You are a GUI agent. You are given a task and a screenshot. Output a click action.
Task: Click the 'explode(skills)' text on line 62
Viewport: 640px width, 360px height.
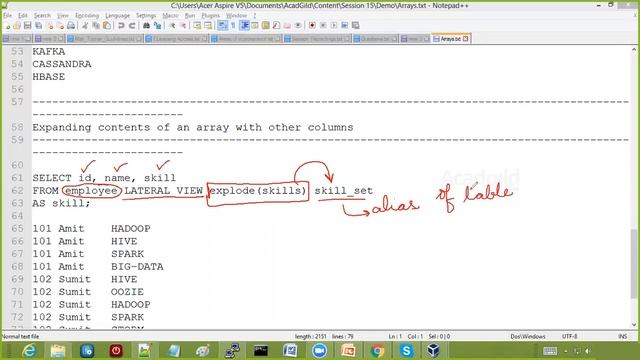tap(257, 191)
